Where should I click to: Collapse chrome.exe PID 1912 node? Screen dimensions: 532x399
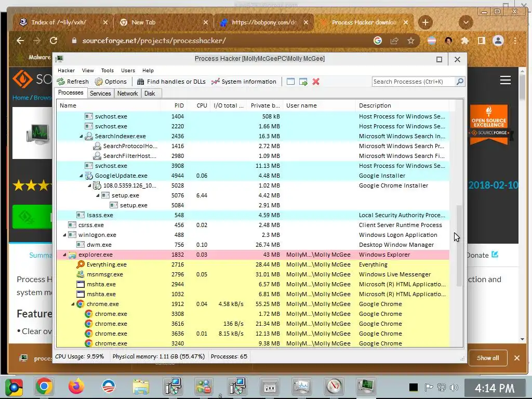coord(73,304)
